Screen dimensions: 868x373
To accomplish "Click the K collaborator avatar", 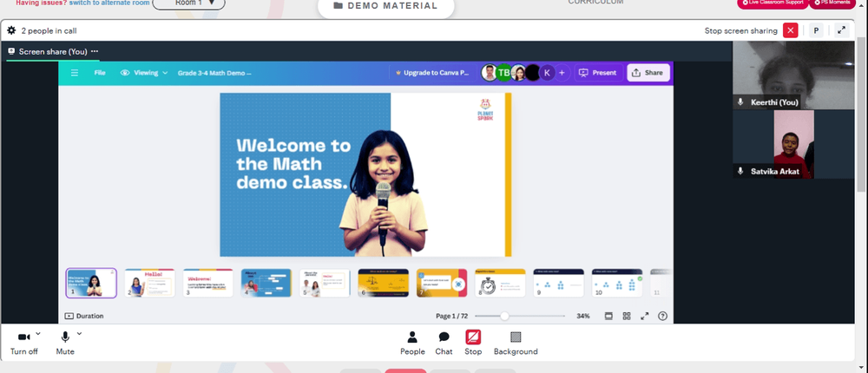I will click(x=547, y=73).
